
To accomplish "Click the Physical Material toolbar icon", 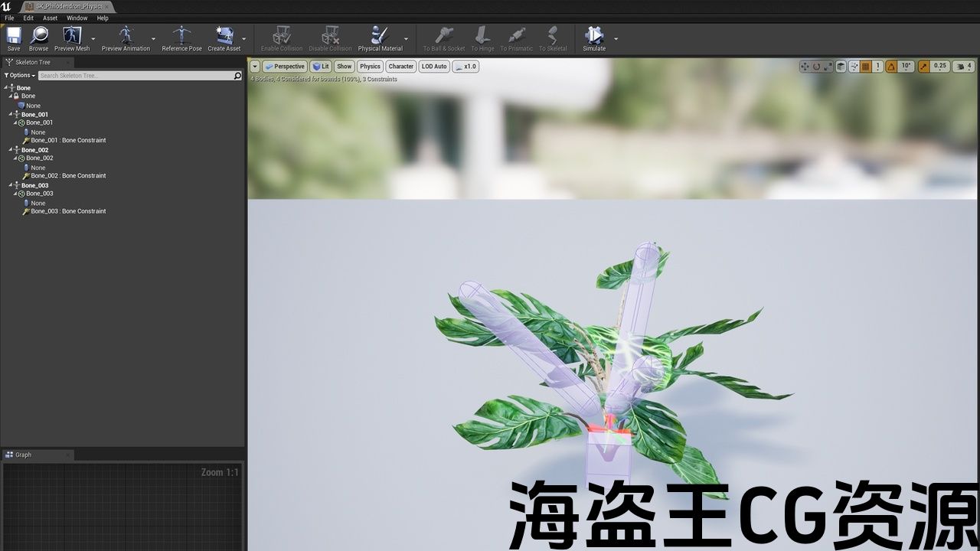I will pos(380,36).
